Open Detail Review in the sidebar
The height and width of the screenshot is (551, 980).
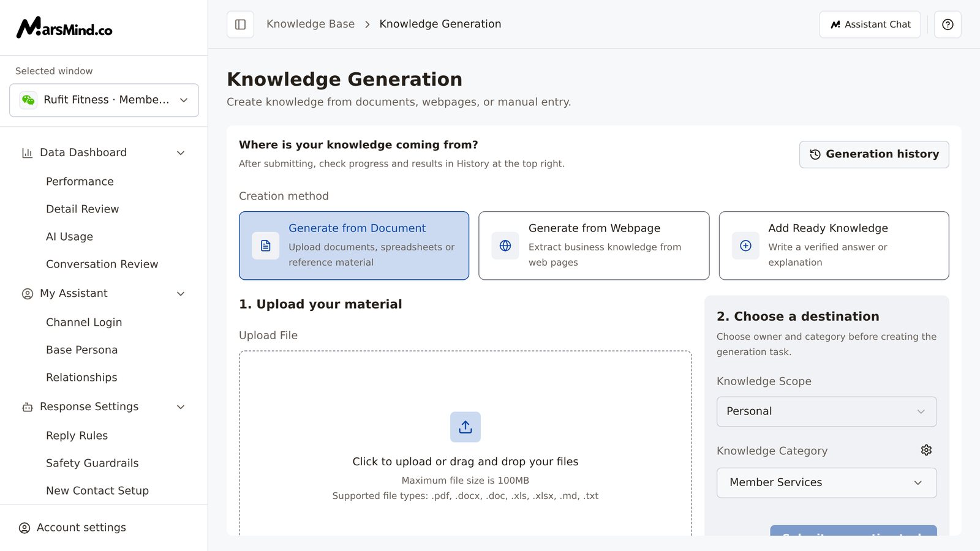[x=83, y=209]
